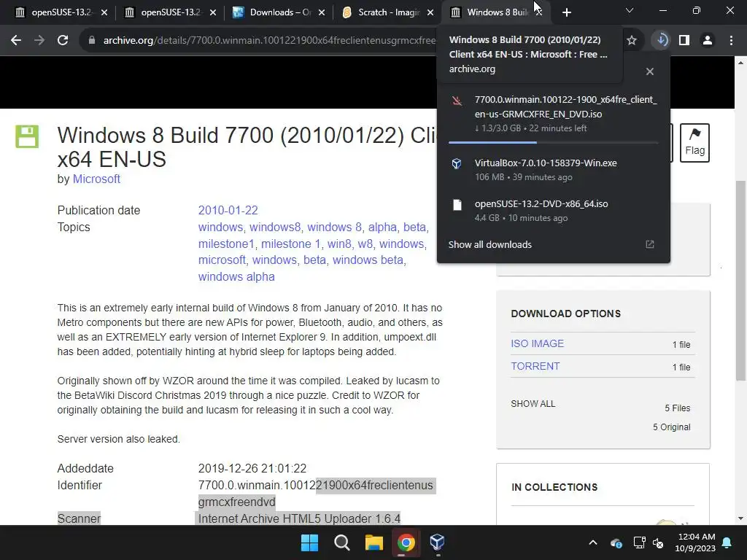
Task: Switch to the first openSUSE-13.2 tab
Action: (61, 12)
